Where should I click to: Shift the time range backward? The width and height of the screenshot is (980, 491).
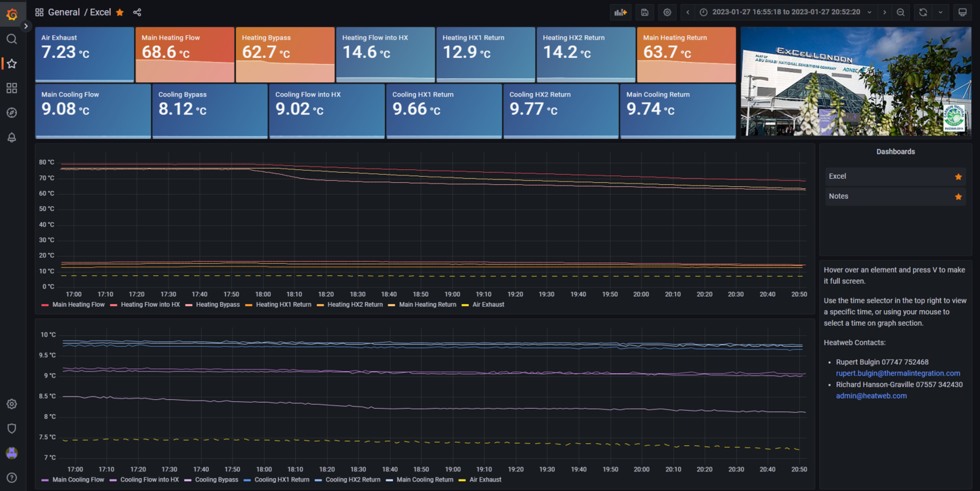click(687, 12)
